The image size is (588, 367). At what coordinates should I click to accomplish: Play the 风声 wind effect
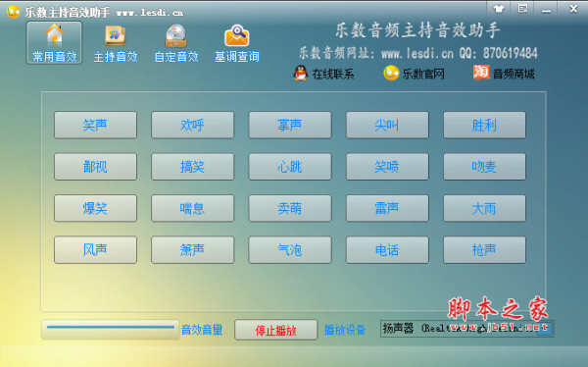[95, 250]
